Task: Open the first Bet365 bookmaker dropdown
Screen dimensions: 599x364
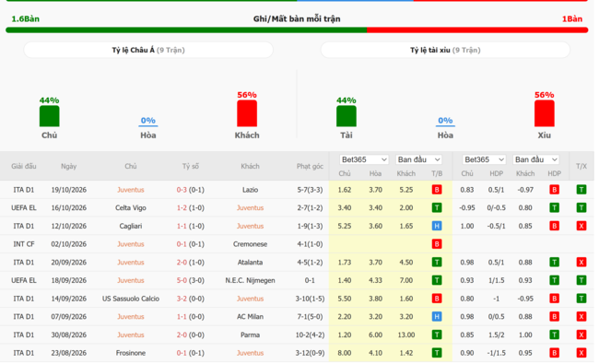Action: tap(364, 159)
